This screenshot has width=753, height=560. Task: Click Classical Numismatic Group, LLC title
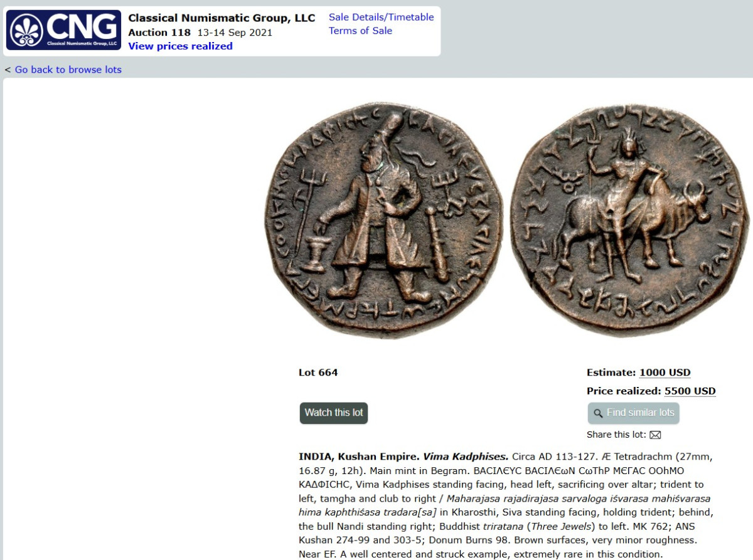coord(222,18)
